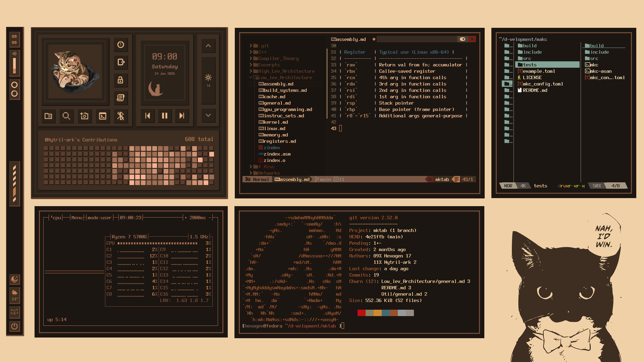Toggle the Bluetooth crossed-out icon
This screenshot has width=644, height=362.
[121, 116]
